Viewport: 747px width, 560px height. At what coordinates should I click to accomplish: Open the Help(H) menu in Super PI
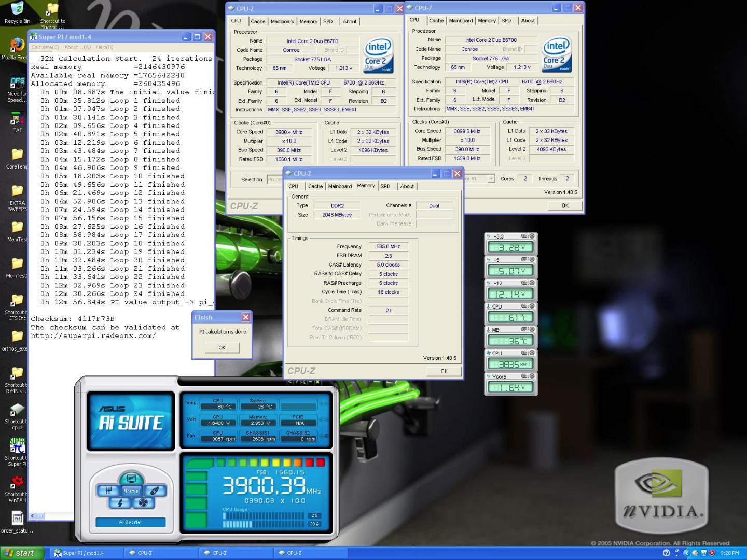click(104, 47)
